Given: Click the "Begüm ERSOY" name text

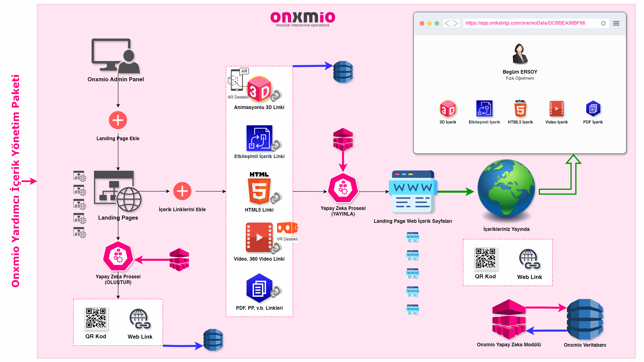Looking at the screenshot, I should (x=520, y=72).
